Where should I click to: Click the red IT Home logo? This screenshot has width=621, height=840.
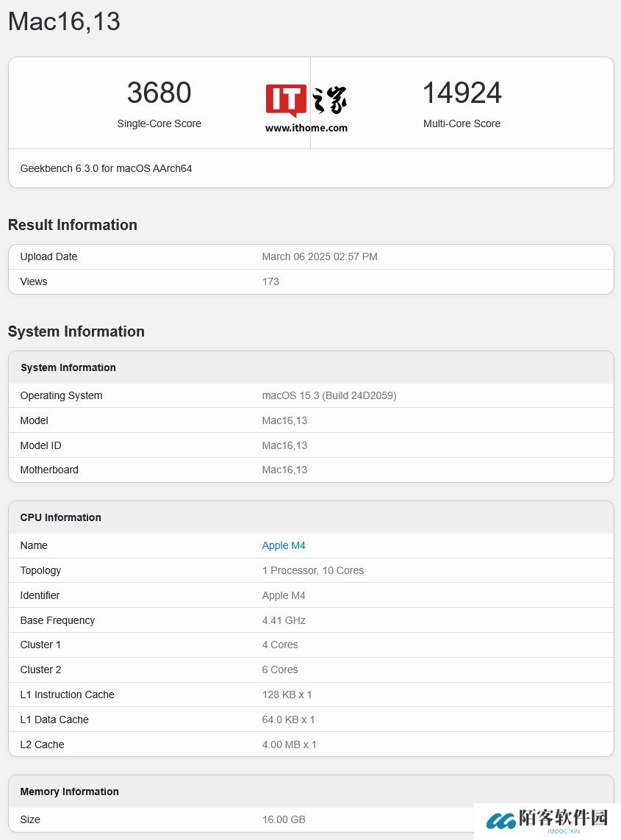[286, 101]
